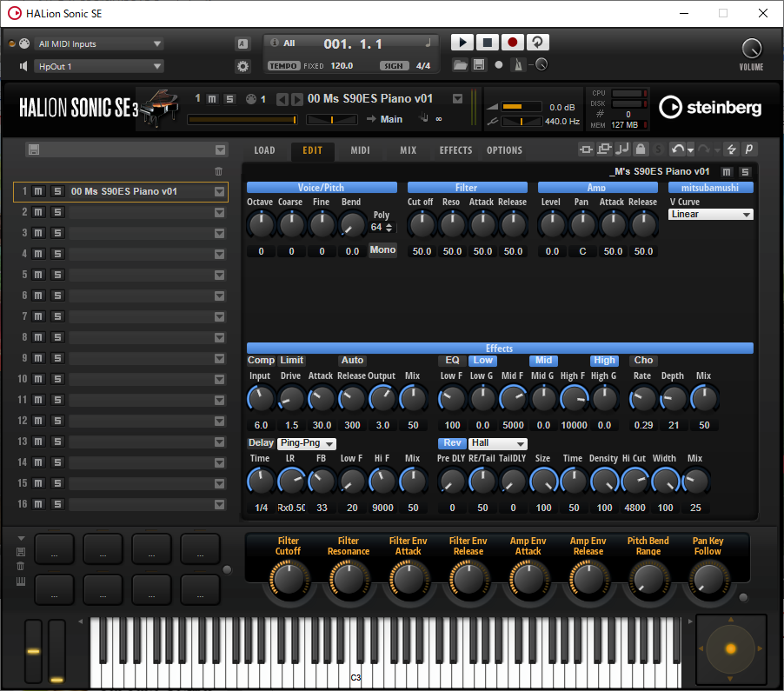Image resolution: width=784 pixels, height=691 pixels.
Task: Start playback with the Play button
Action: (x=462, y=43)
